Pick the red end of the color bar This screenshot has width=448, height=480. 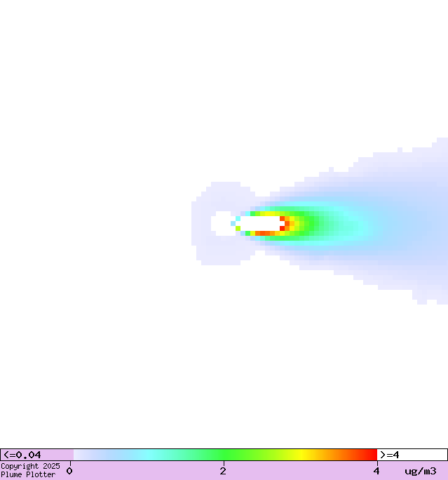[x=370, y=455]
